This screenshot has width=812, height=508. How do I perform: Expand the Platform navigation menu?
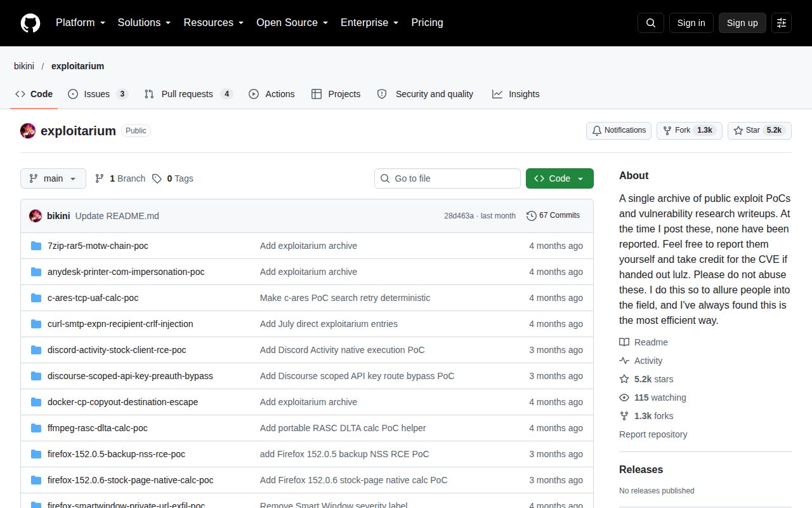[x=81, y=23]
